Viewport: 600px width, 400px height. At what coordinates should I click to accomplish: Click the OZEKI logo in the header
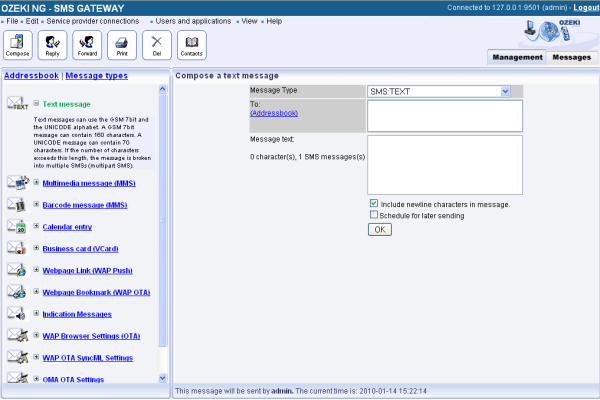coord(554,31)
